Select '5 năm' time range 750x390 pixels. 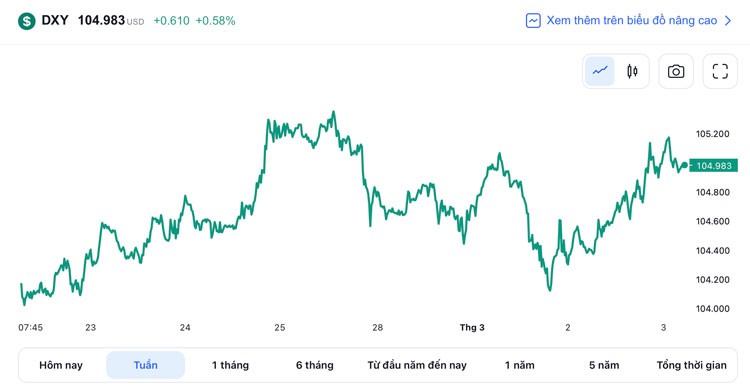pos(604,365)
